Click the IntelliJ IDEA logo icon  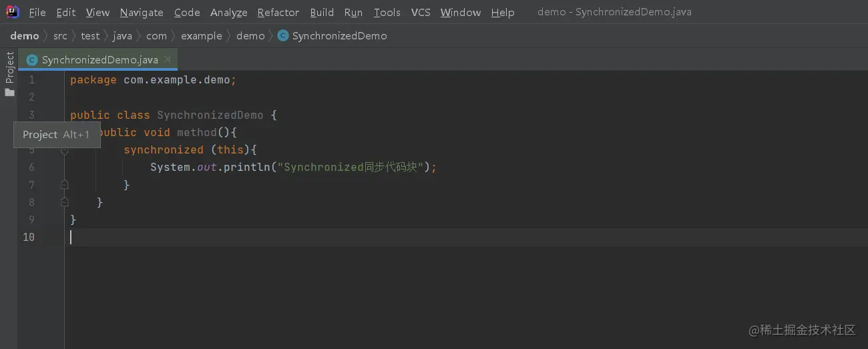pyautogui.click(x=13, y=12)
